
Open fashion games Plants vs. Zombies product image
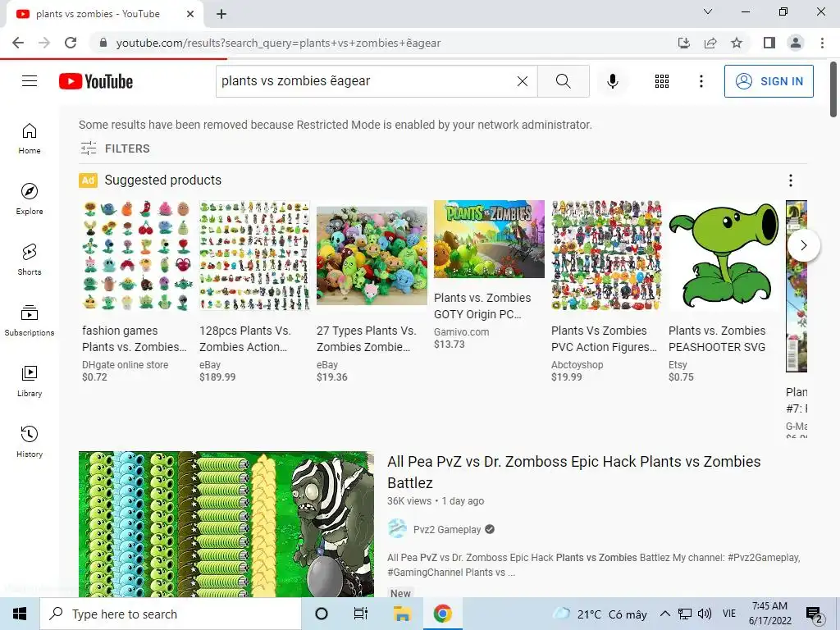[x=136, y=256]
